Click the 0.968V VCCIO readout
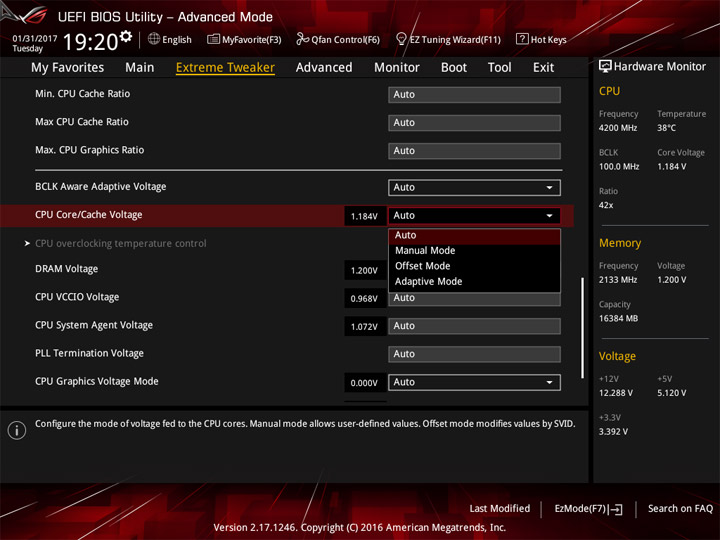The height and width of the screenshot is (540, 720). coord(365,299)
